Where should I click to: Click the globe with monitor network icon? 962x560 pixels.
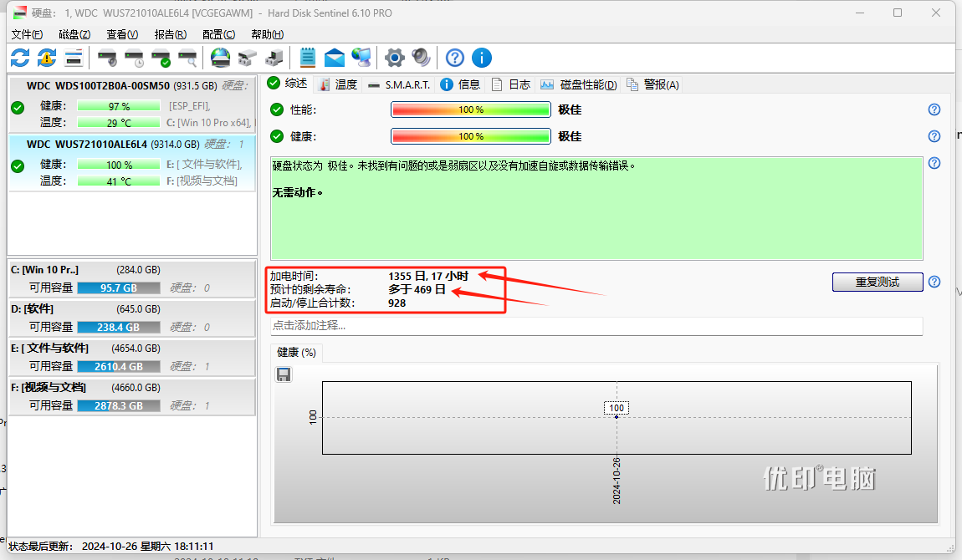(361, 59)
